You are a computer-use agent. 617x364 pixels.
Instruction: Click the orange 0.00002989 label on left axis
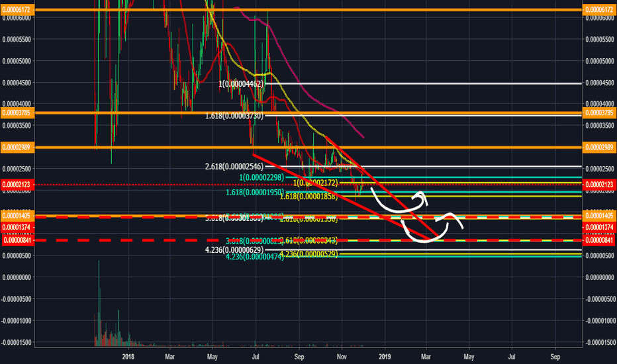17,147
